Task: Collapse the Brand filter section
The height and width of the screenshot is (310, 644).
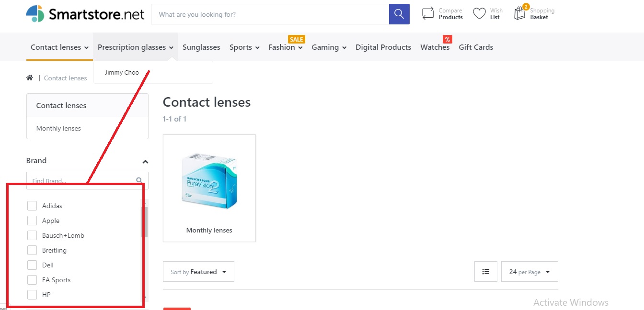Action: click(x=145, y=162)
